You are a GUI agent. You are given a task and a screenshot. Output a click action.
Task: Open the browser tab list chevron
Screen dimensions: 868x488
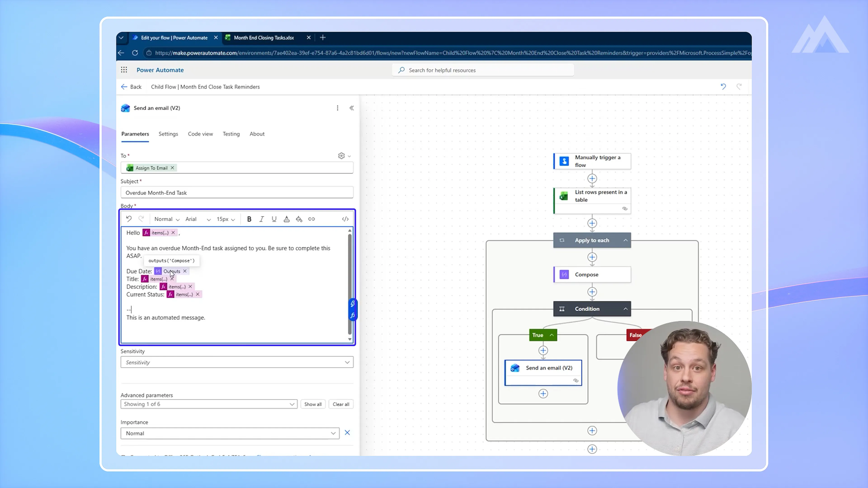(x=121, y=37)
